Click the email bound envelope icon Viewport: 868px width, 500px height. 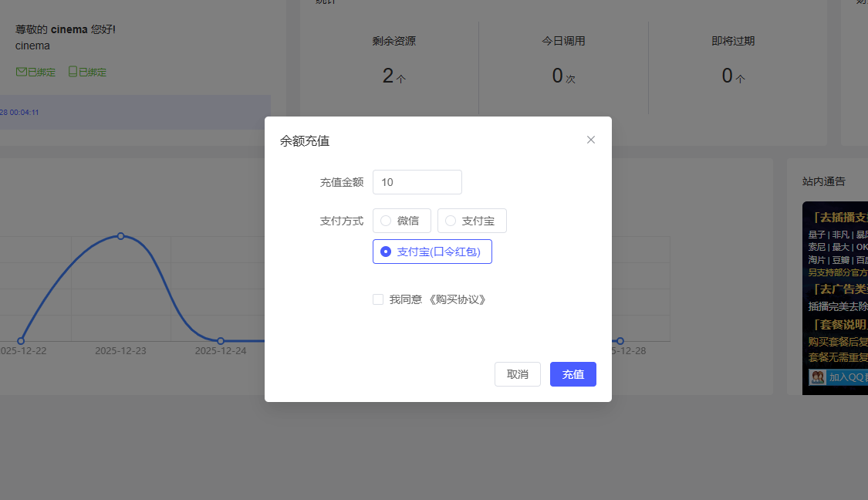click(x=21, y=72)
